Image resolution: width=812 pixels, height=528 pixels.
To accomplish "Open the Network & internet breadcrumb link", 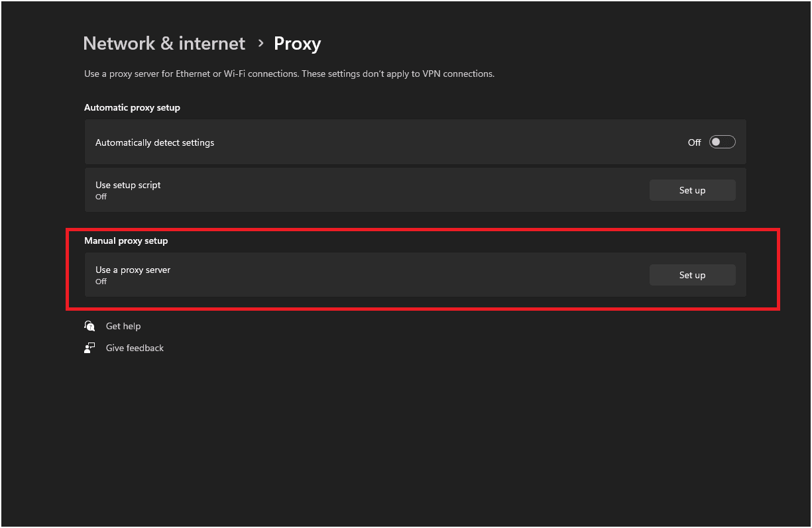I will click(x=164, y=43).
